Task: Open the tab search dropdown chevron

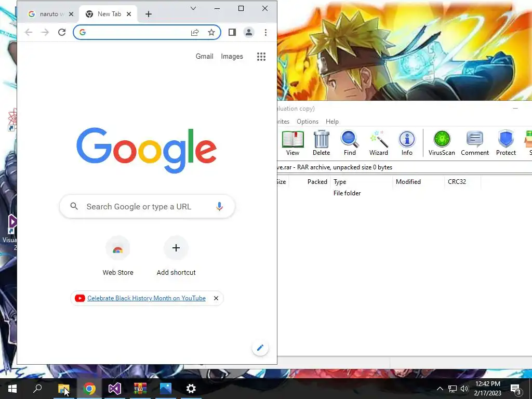Action: point(193,8)
